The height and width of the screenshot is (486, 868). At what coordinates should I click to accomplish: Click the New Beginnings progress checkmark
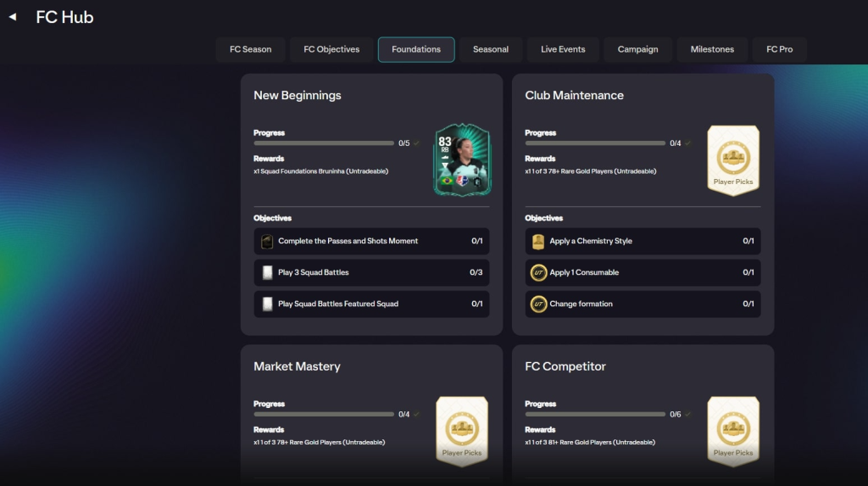tap(416, 143)
